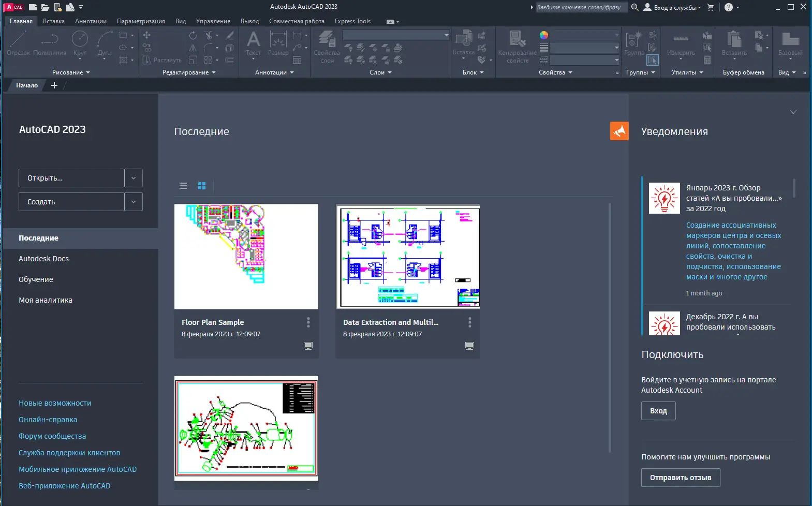The width and height of the screenshot is (812, 506).
Task: Click the Отправить отзыв button
Action: click(x=681, y=478)
